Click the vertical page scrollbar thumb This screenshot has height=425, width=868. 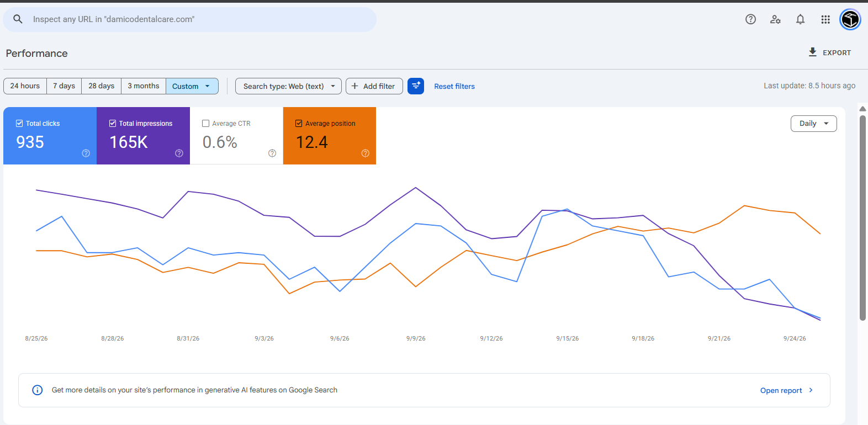pos(862,217)
